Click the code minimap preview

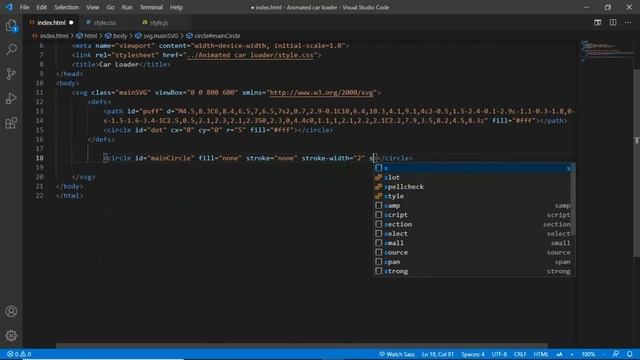pos(606,51)
